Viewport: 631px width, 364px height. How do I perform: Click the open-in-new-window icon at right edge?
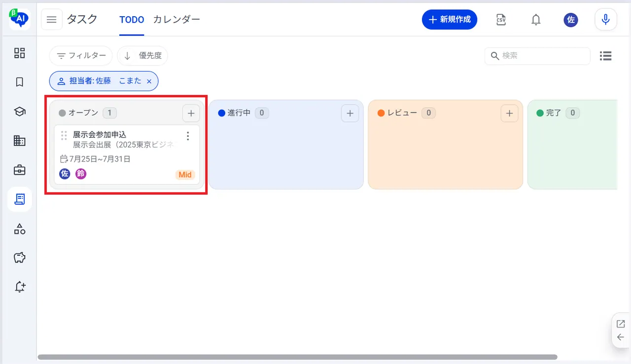coord(621,324)
